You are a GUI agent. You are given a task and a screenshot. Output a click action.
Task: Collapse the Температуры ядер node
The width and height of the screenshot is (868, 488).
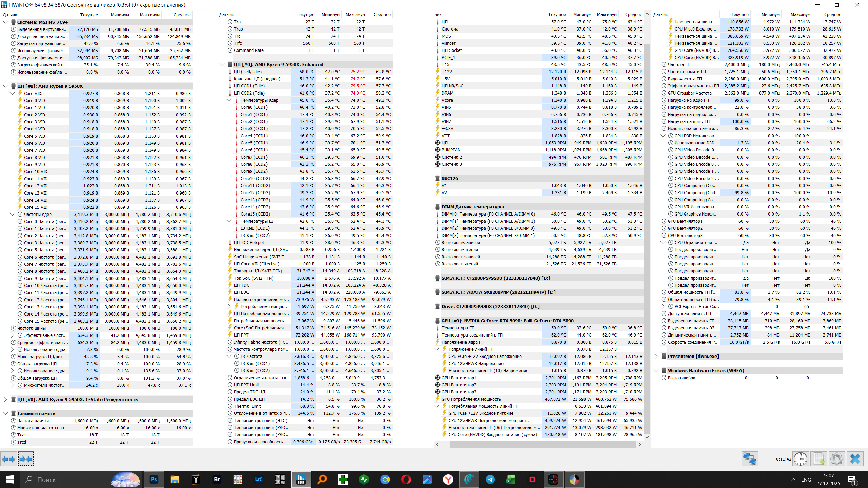click(229, 100)
